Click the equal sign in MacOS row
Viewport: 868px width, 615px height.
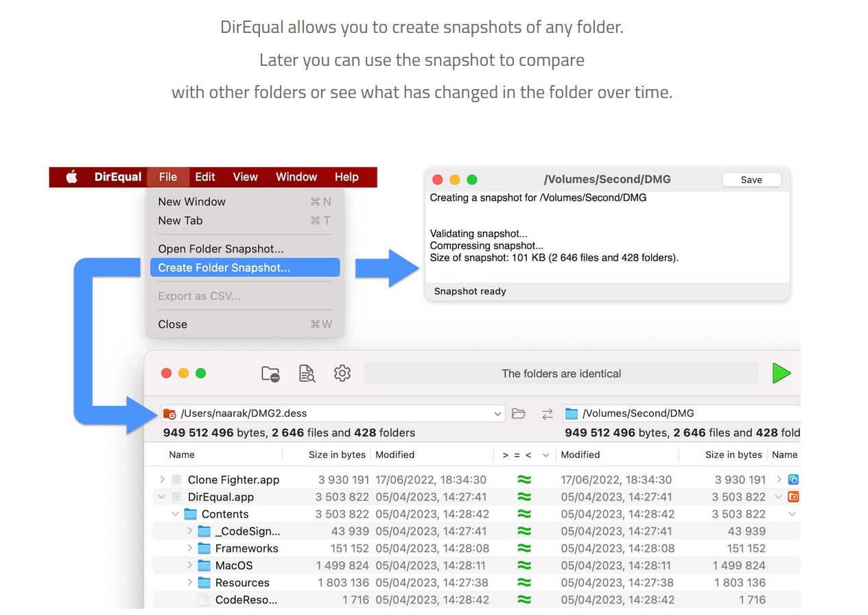click(524, 566)
